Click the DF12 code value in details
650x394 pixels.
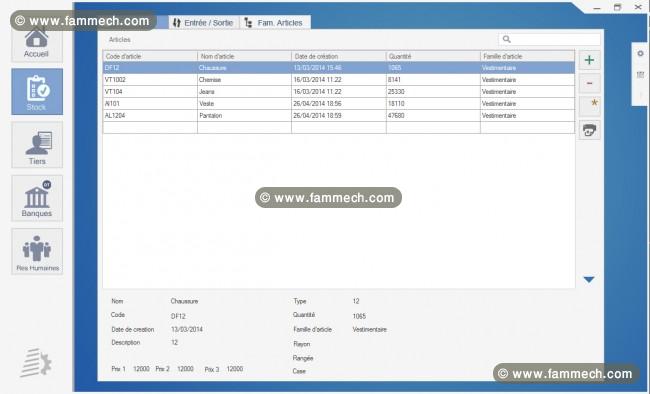point(178,316)
